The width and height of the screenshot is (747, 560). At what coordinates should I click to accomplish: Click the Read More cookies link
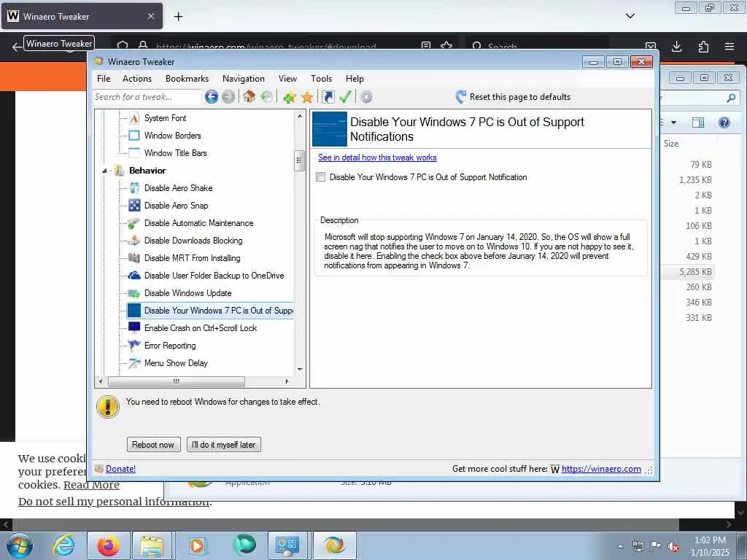point(91,485)
